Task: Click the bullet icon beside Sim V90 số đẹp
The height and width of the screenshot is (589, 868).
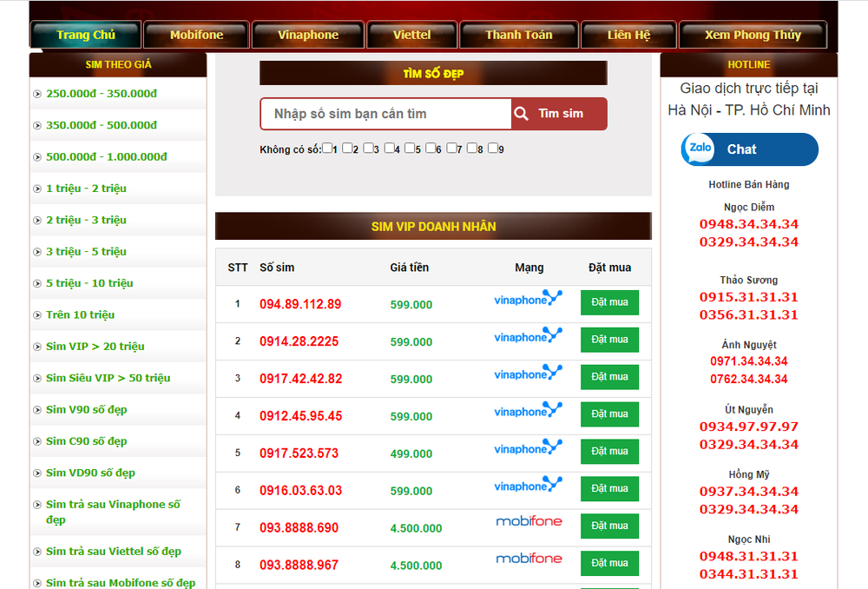Action: click(x=37, y=409)
